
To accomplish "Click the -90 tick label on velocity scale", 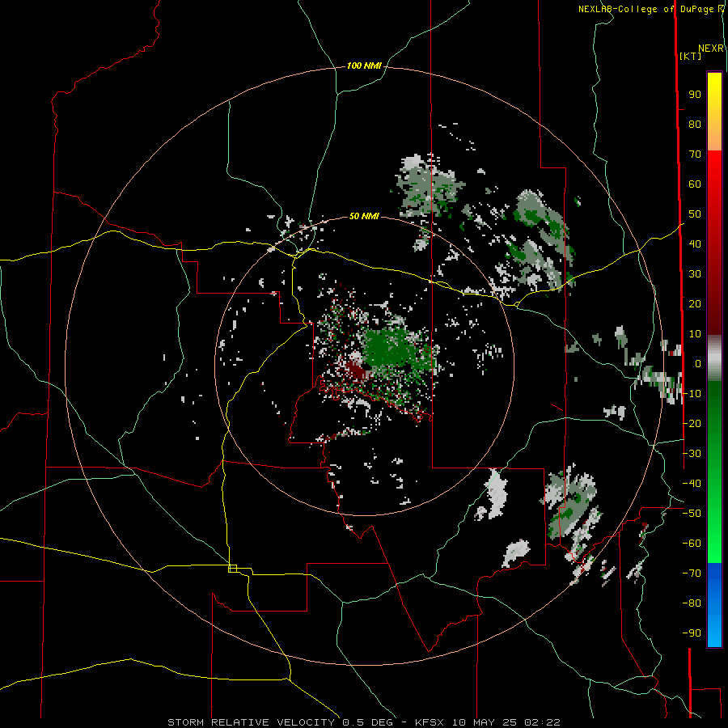I will click(x=692, y=633).
